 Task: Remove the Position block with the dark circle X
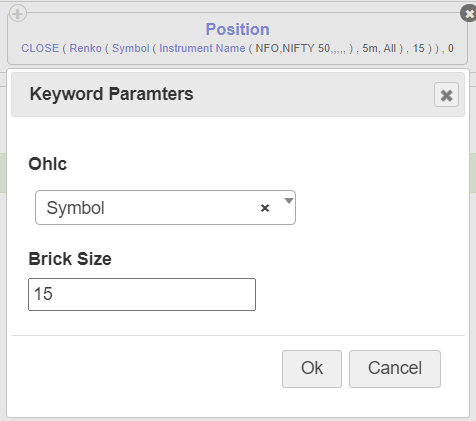[x=469, y=14]
